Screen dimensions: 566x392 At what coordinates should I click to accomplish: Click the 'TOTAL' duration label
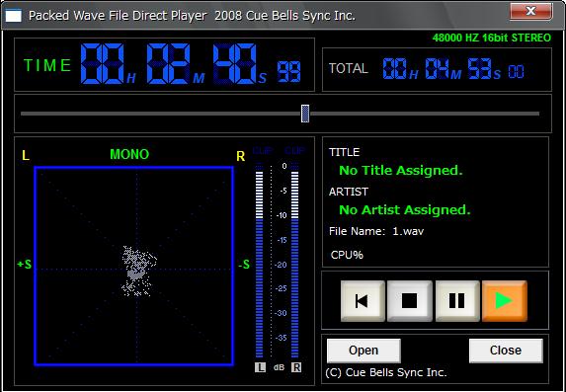click(349, 68)
